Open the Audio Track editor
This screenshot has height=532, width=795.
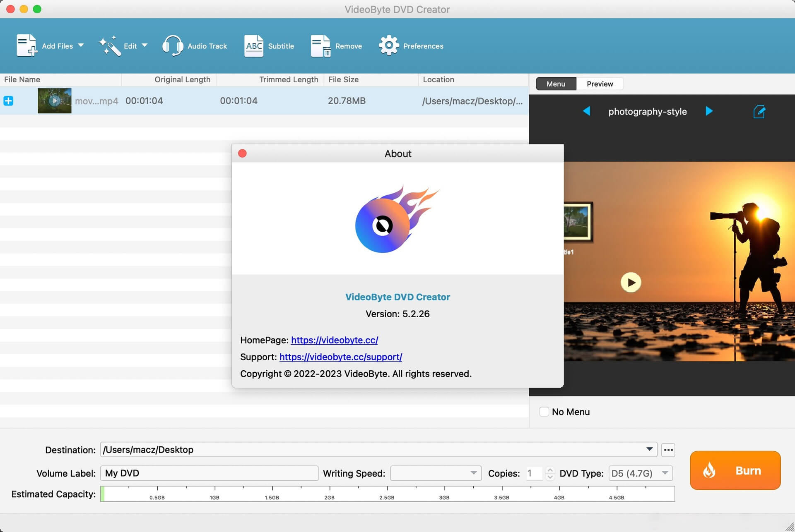point(195,46)
